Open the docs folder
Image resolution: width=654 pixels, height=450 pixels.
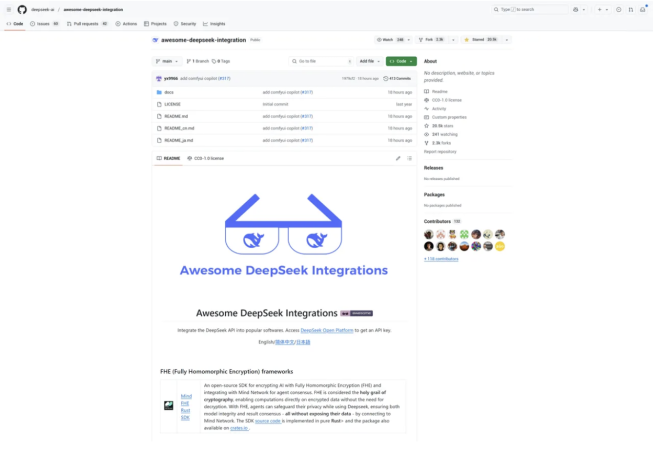pos(169,92)
